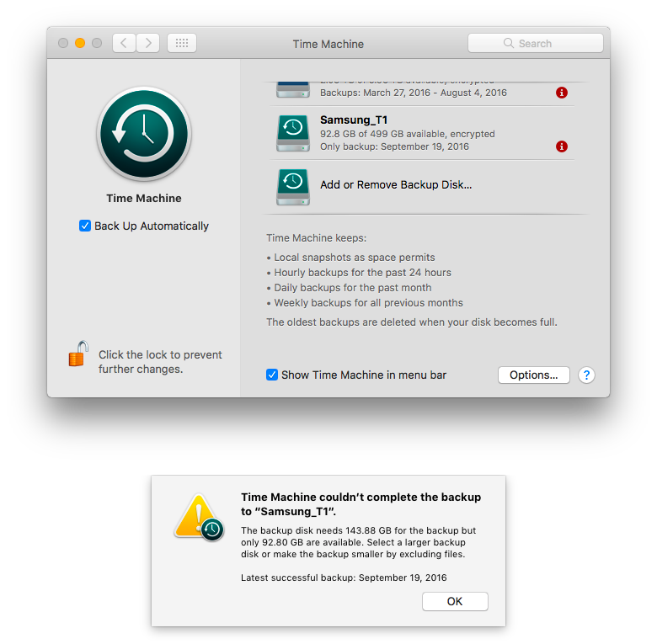Click into the Search field
Screen dimensions: 657x644
pyautogui.click(x=536, y=43)
